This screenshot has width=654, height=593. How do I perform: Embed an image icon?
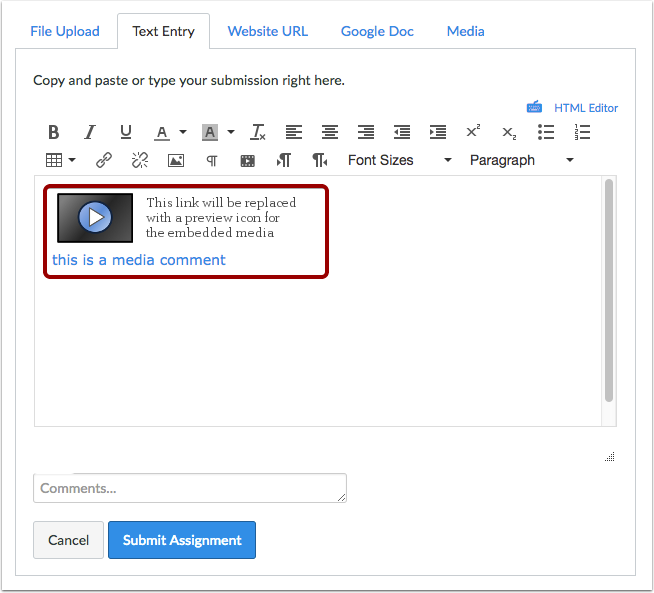pos(176,160)
